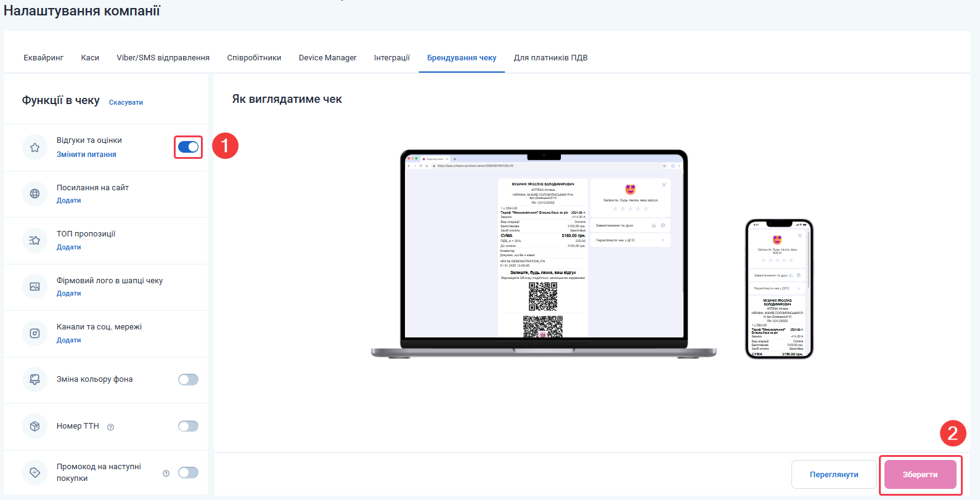
Task: Click the Як виглядатиме чек heading
Action: [287, 99]
